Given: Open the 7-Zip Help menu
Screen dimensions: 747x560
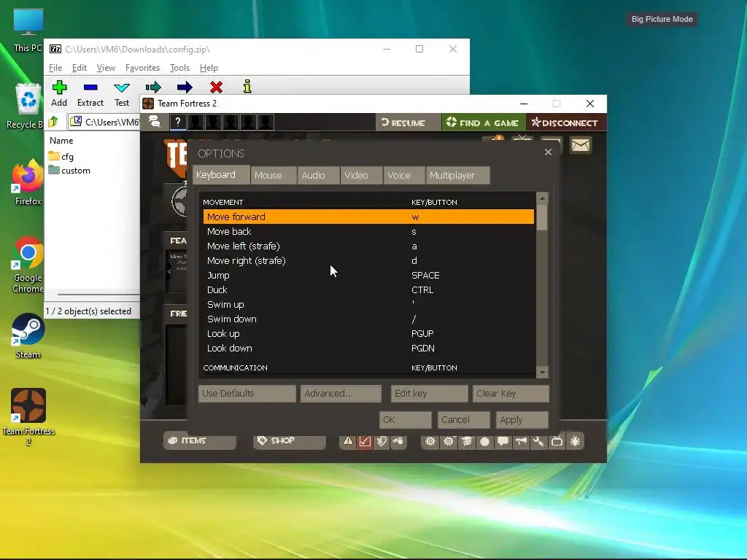Looking at the screenshot, I should 209,68.
